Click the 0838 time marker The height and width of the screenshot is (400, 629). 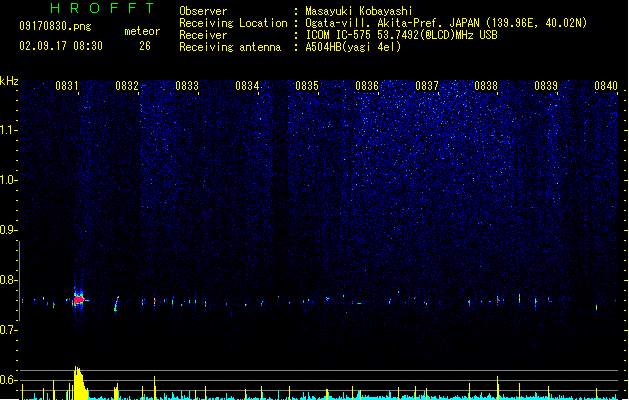point(486,86)
